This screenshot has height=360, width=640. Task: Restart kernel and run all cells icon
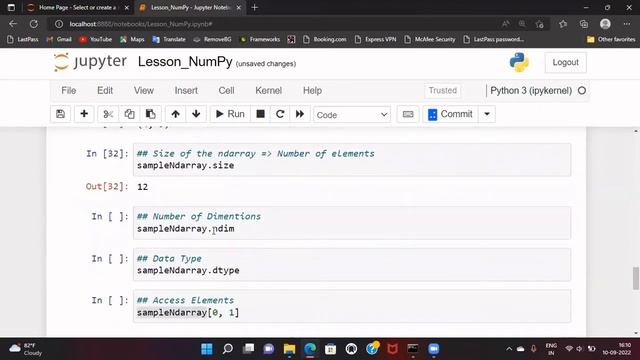(x=300, y=114)
